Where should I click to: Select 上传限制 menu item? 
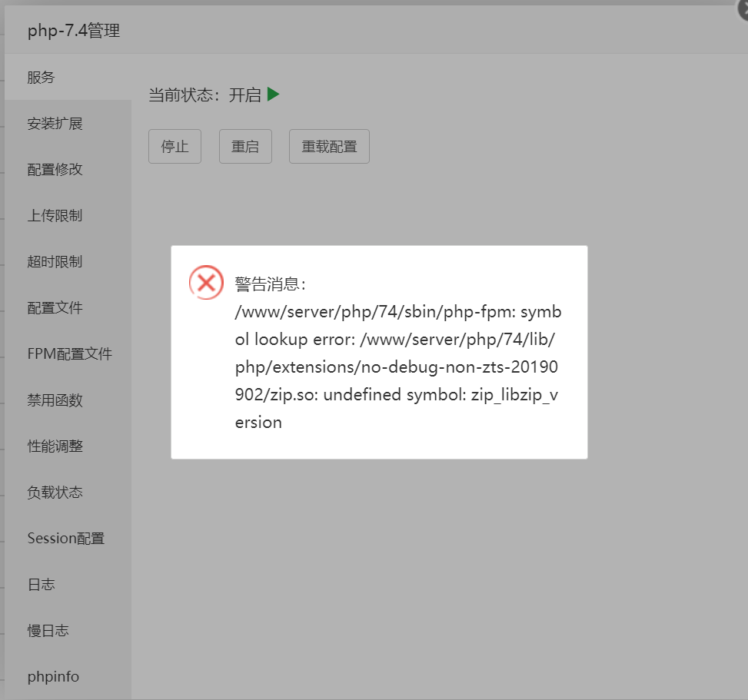coord(68,215)
